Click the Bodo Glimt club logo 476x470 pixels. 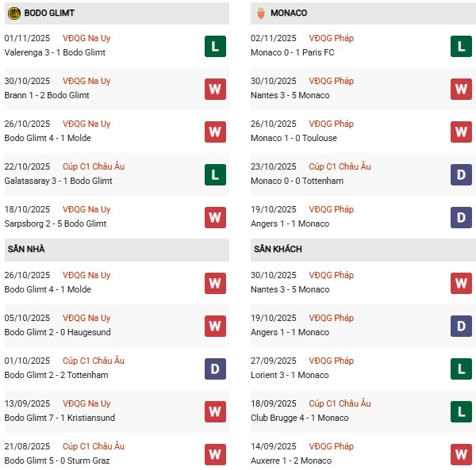coord(13,13)
